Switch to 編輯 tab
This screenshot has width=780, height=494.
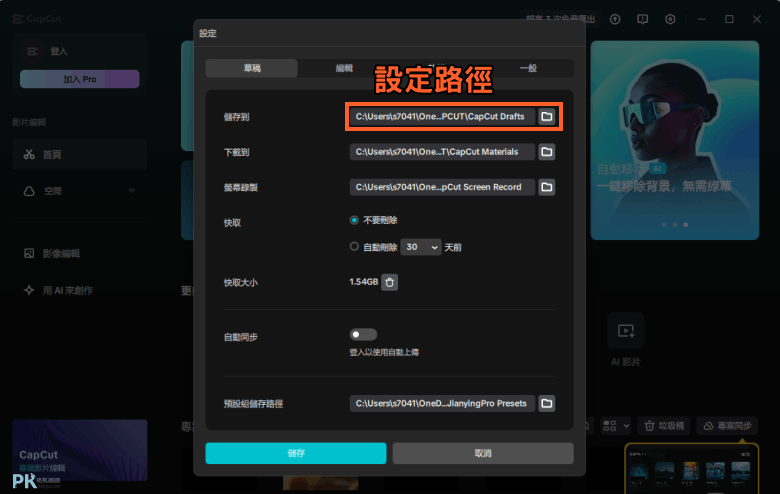344,68
